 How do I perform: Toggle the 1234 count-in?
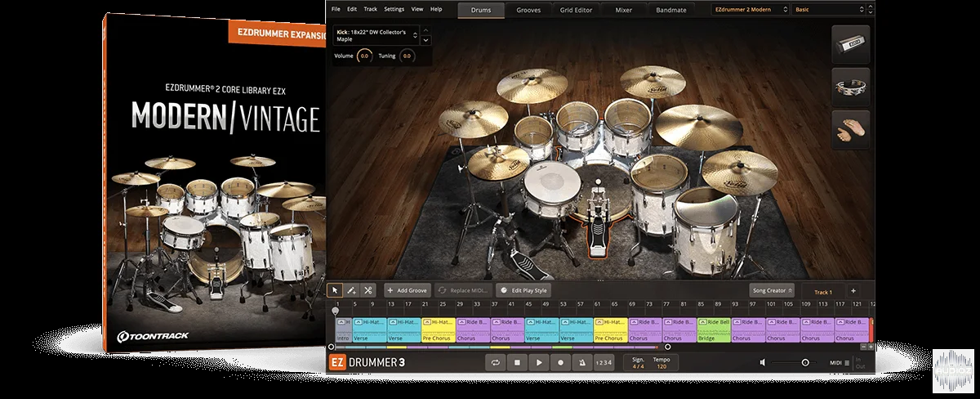tap(603, 362)
